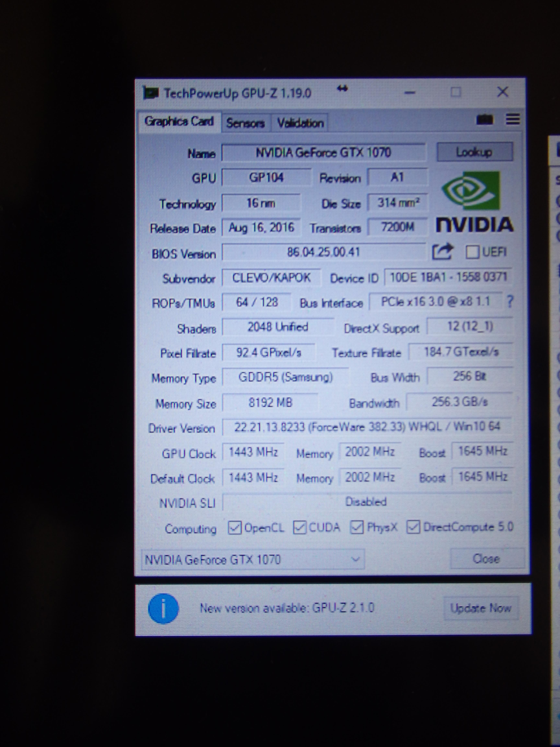
Task: Click the GPU Clock row Boost 1645 MHz
Action: [x=483, y=451]
